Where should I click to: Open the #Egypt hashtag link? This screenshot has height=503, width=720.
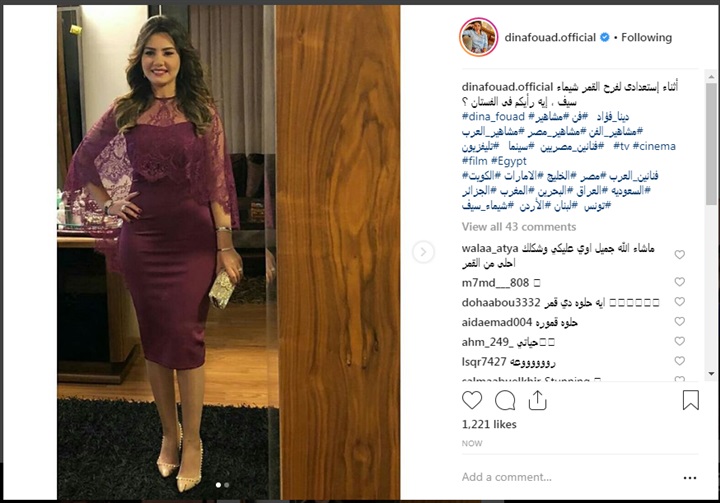click(x=508, y=161)
